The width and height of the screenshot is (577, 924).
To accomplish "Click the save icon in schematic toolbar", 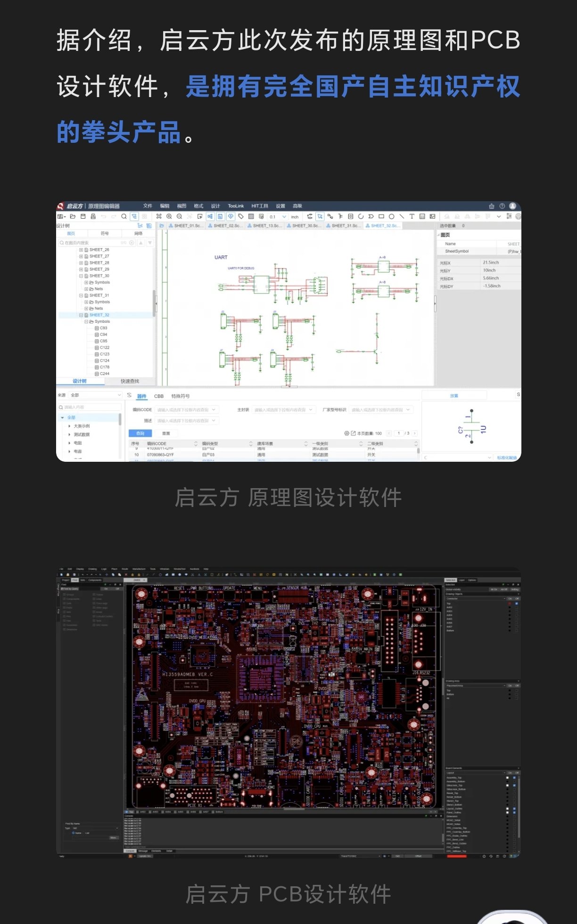I will click(x=83, y=216).
